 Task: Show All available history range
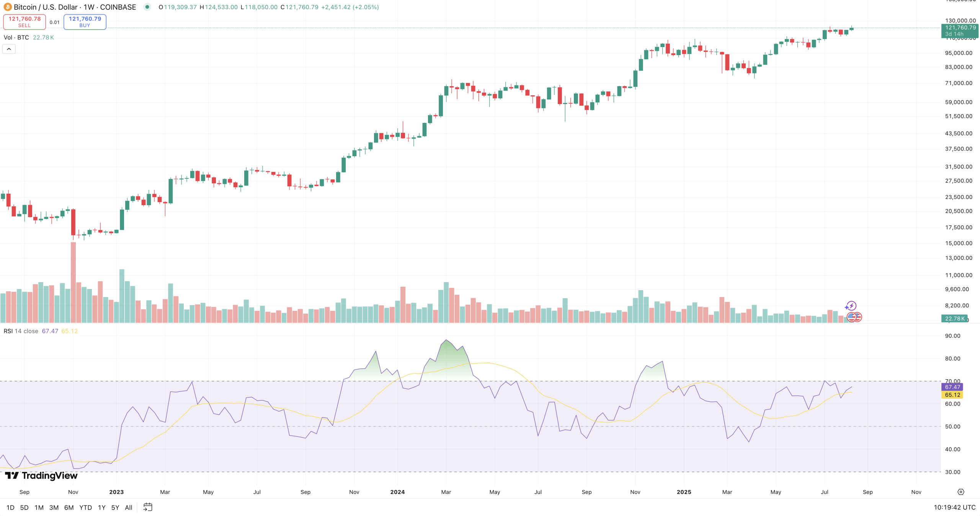pyautogui.click(x=129, y=508)
